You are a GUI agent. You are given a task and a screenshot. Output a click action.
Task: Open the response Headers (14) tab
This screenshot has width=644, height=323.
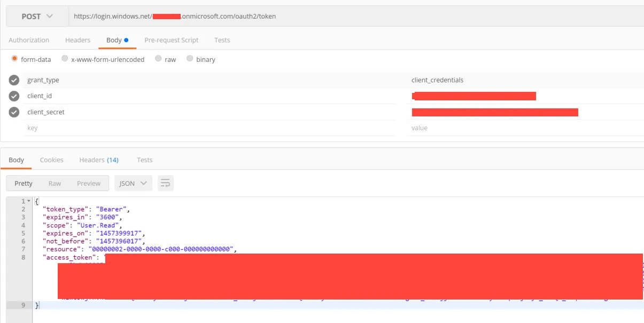(99, 160)
